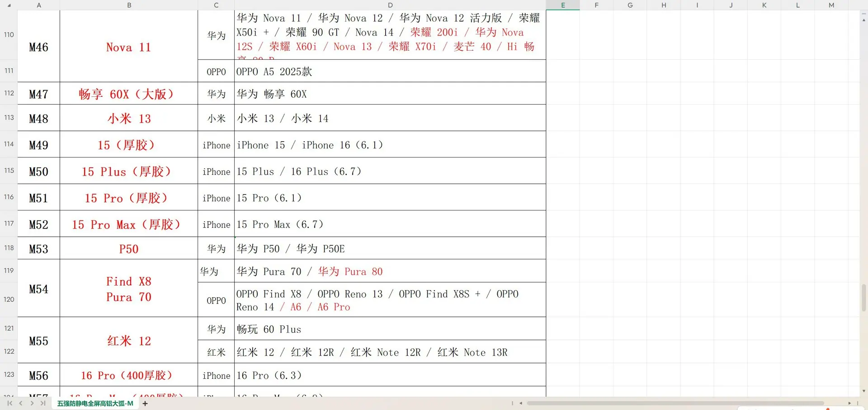
Task: Click the horizontal scrollbar right arrow
Action: click(849, 403)
